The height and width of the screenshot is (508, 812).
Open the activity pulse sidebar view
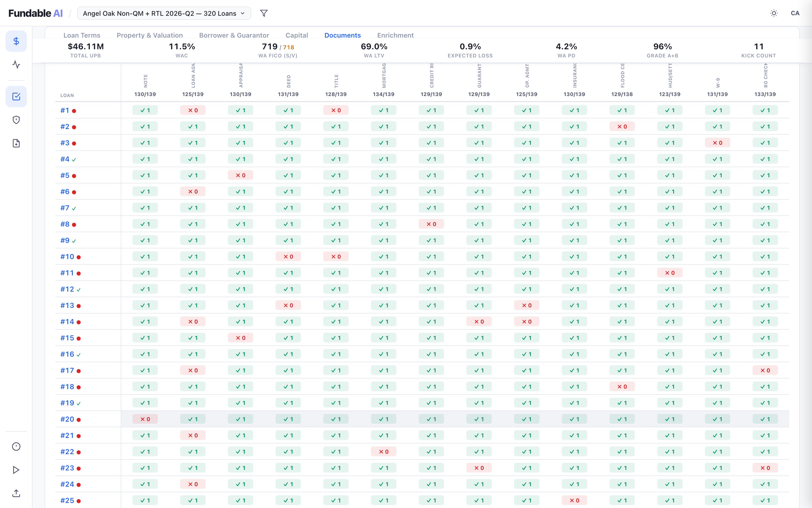coord(16,65)
